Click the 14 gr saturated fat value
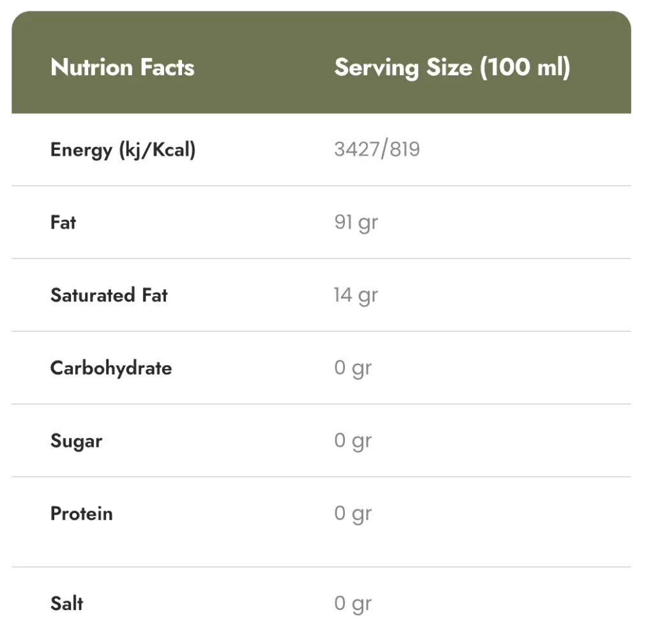Screen dimensions: 654x644 (356, 296)
